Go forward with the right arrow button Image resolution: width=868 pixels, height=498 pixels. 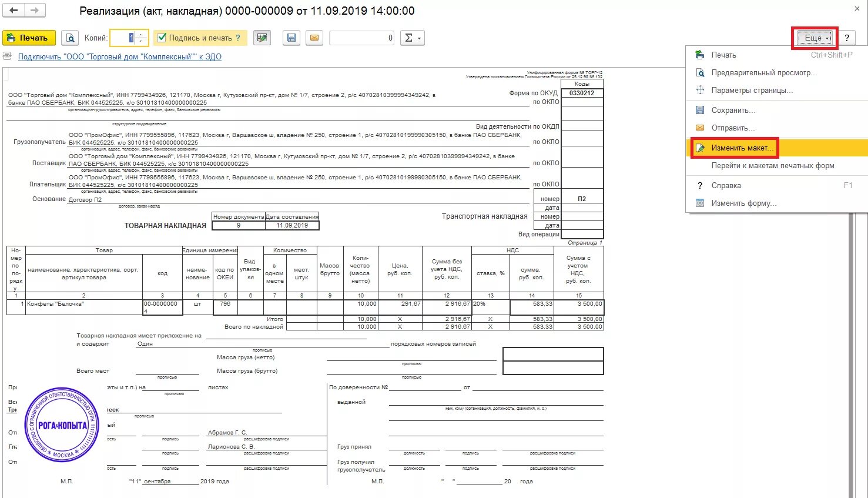[x=34, y=10]
